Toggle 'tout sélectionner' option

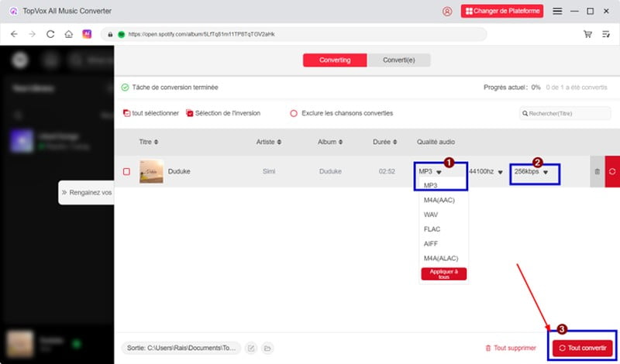tap(151, 113)
